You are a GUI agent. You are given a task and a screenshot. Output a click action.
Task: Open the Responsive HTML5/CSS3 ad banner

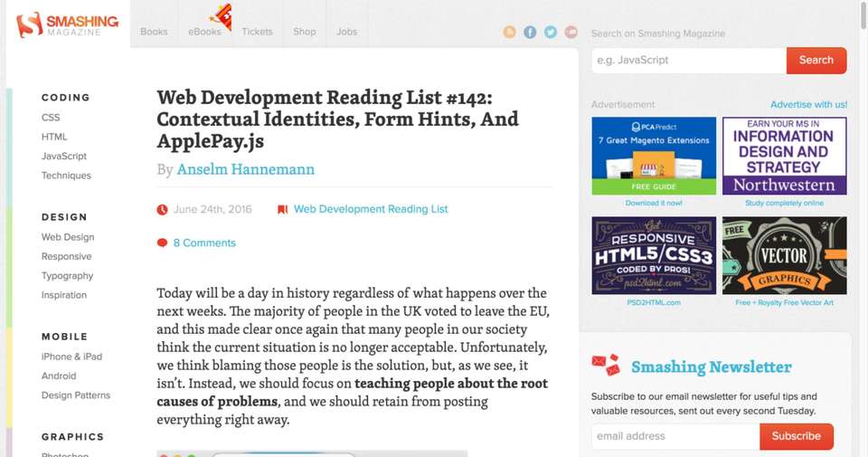(x=654, y=255)
